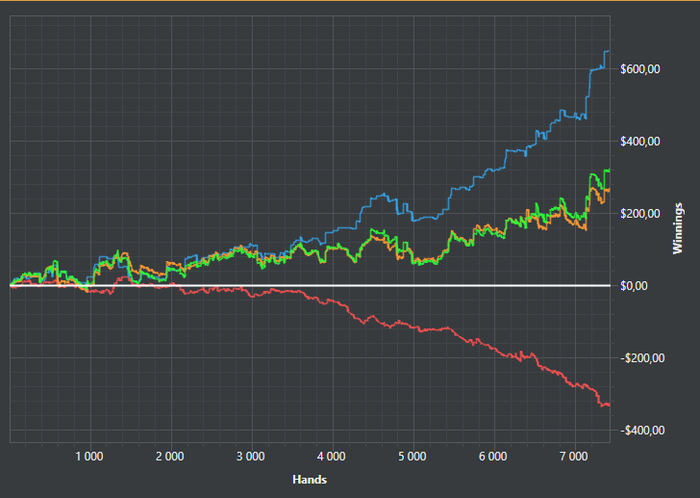The width and height of the screenshot is (700, 498).
Task: Click the orange line's end point near $265
Action: [609, 190]
